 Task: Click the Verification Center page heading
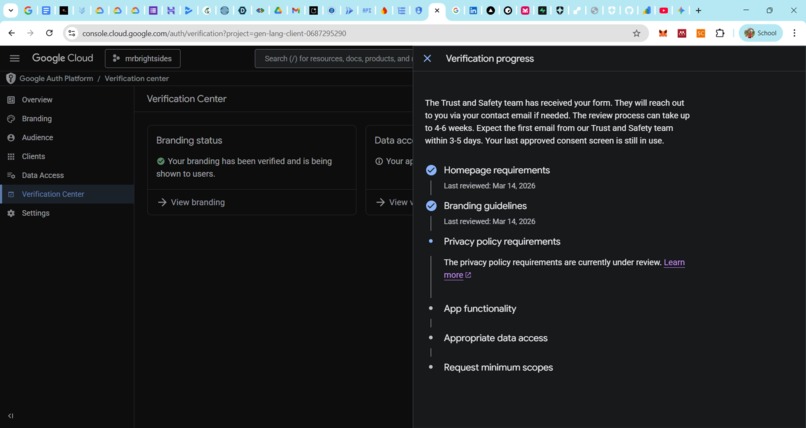click(187, 99)
